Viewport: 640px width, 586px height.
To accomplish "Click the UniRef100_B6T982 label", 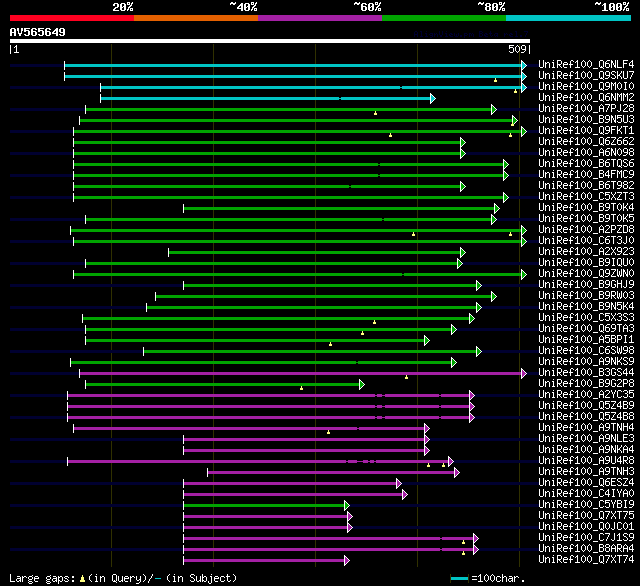I will coord(586,185).
